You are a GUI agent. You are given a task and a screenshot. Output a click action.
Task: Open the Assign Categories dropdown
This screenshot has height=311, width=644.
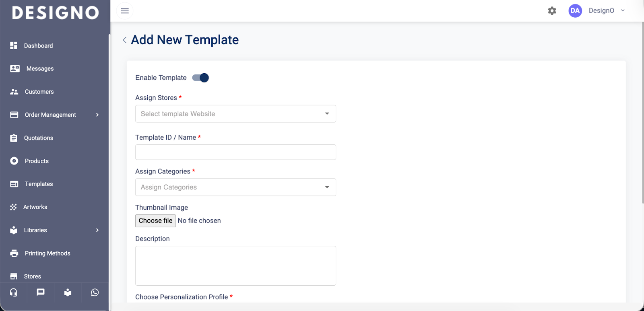tap(235, 187)
